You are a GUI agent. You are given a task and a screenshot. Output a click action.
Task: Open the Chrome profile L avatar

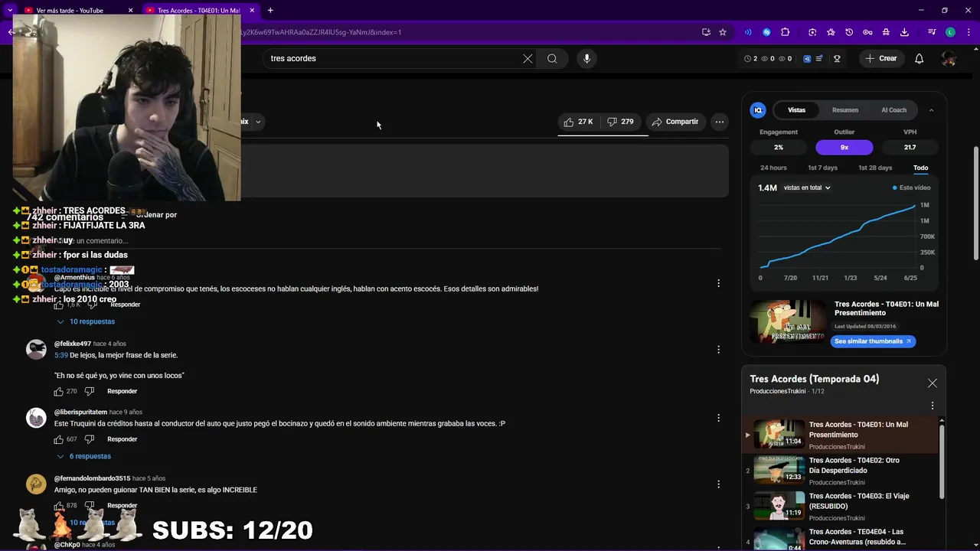click(x=950, y=32)
